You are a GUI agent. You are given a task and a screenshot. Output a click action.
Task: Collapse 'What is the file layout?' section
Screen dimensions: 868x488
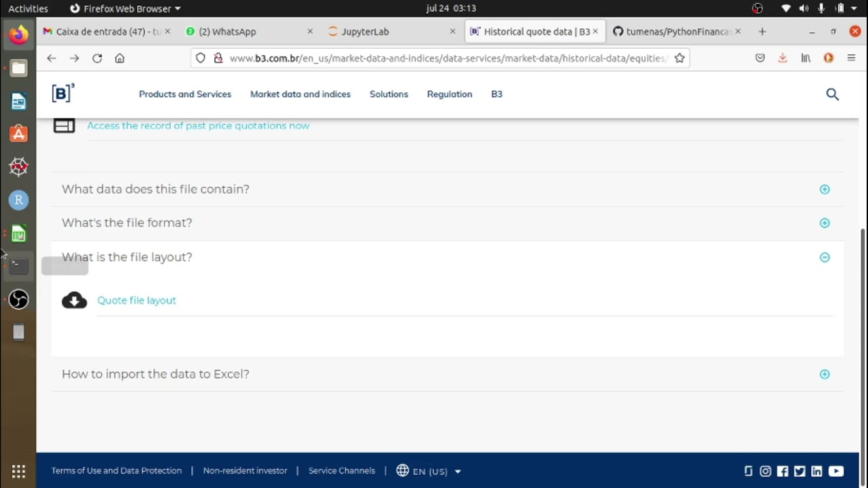point(448,257)
